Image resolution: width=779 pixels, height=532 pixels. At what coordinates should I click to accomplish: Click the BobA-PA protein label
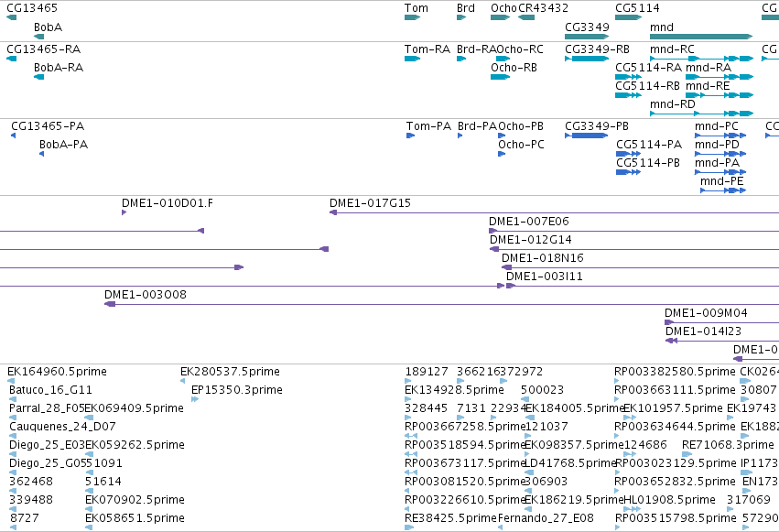point(63,145)
